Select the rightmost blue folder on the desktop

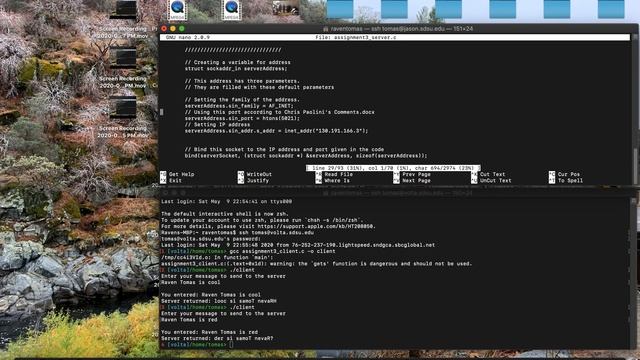point(611,9)
